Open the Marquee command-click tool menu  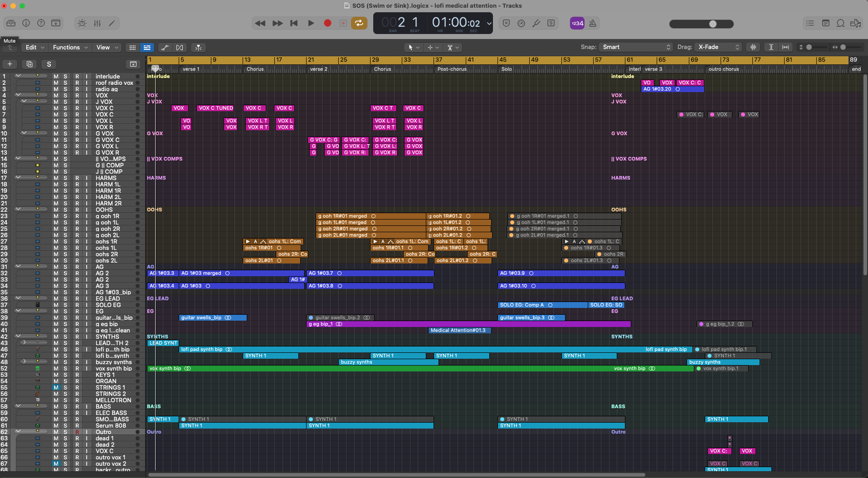click(x=433, y=47)
